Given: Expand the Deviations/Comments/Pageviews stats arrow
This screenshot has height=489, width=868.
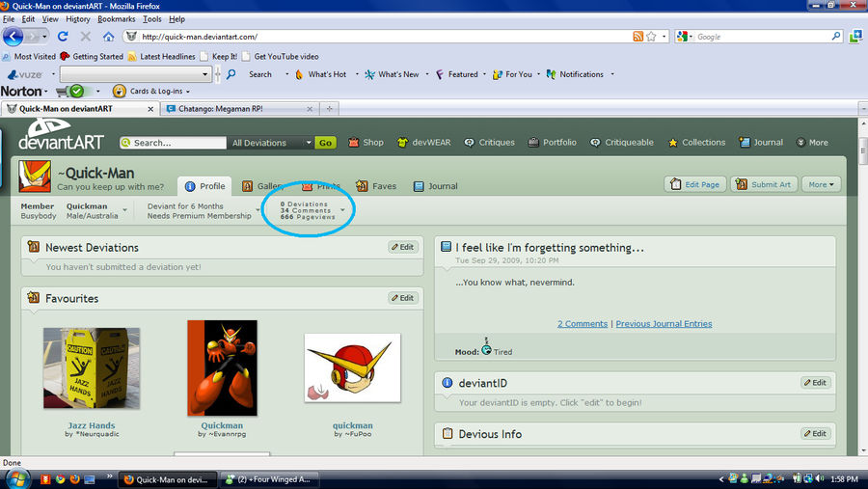Looking at the screenshot, I should pyautogui.click(x=342, y=210).
